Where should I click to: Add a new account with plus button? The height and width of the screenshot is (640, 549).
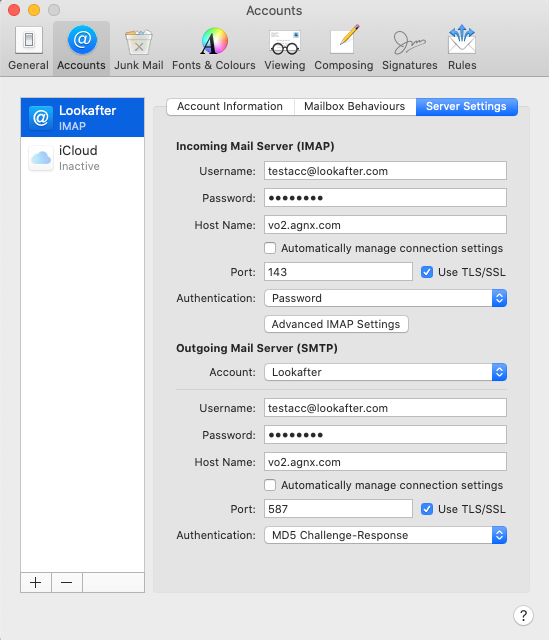tap(36, 582)
